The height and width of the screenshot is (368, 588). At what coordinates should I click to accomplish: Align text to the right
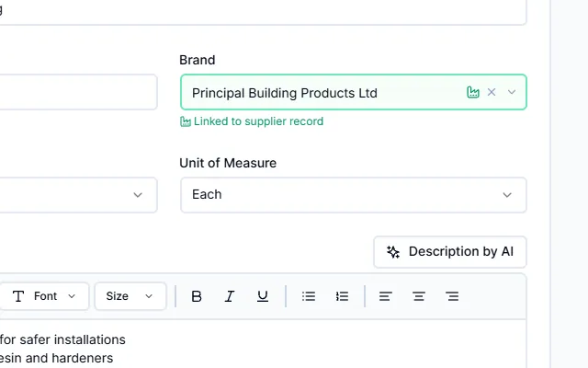point(452,296)
